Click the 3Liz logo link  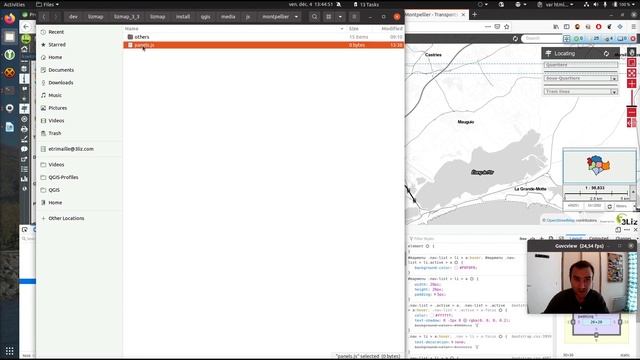[x=627, y=220]
